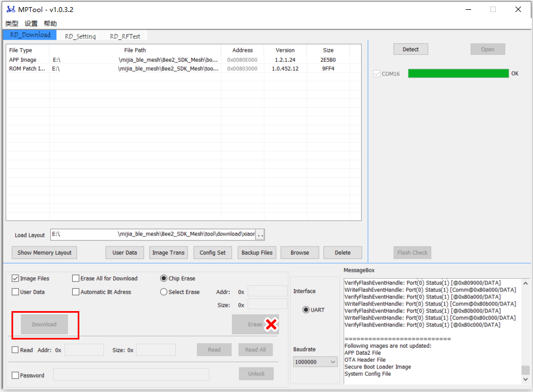Click the Password input field
533x392 pixels.
[131, 375]
